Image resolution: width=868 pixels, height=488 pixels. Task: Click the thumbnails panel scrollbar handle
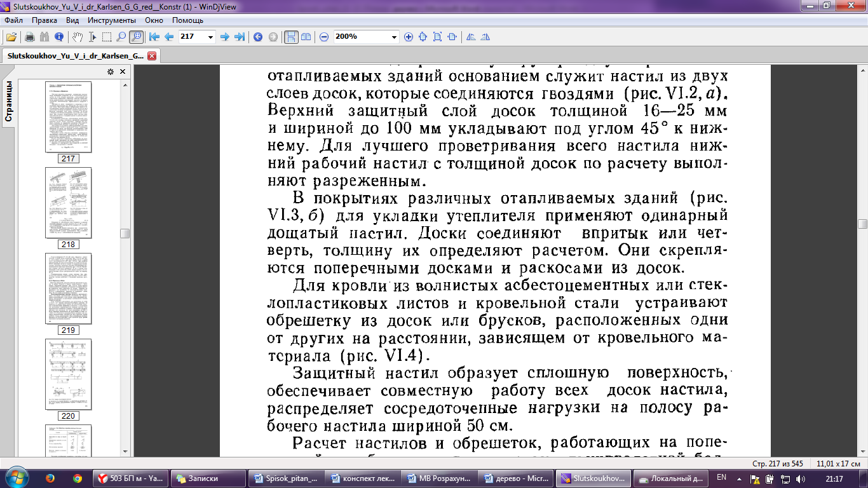125,234
